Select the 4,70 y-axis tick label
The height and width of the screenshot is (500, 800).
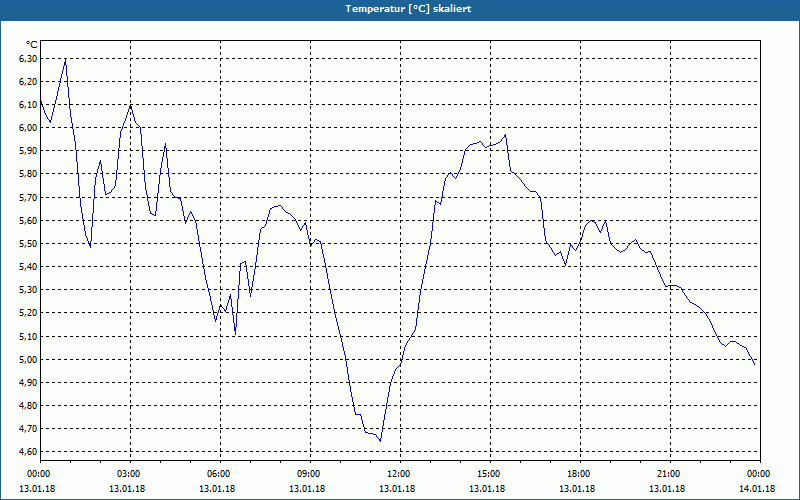27,429
